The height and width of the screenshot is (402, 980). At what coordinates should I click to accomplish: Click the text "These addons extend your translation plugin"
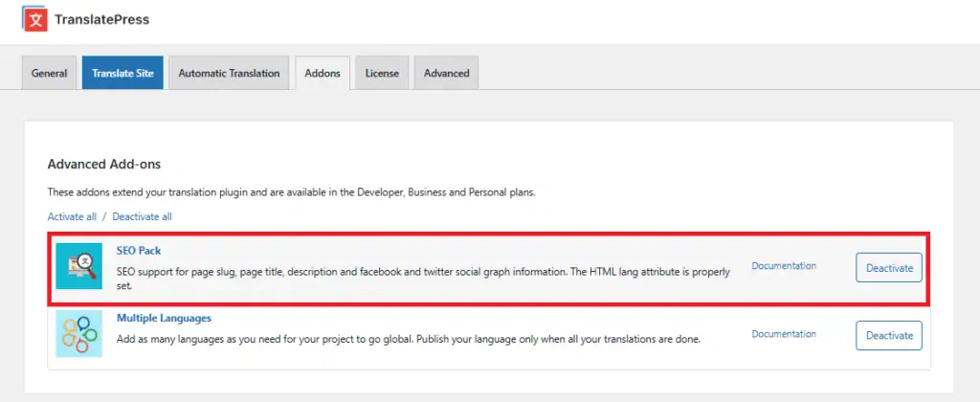[147, 192]
